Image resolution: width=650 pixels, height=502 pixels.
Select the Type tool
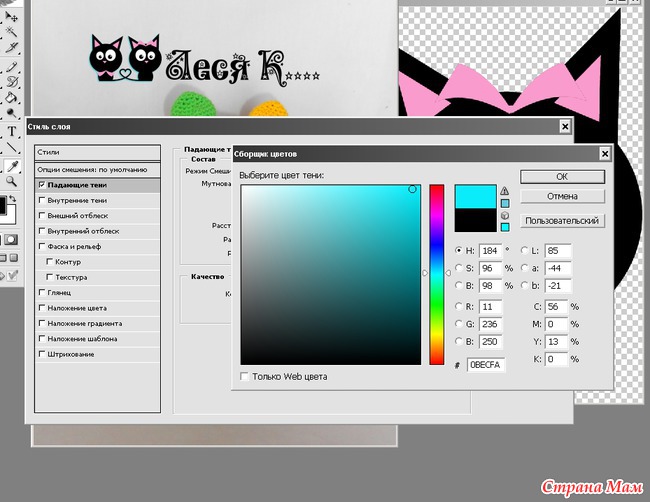pos(12,132)
